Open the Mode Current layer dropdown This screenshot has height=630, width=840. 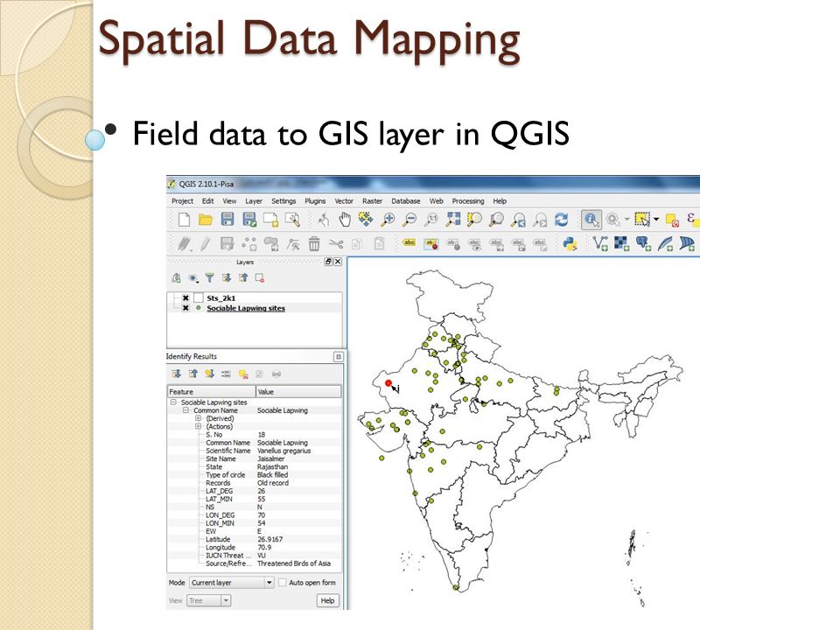click(x=233, y=583)
